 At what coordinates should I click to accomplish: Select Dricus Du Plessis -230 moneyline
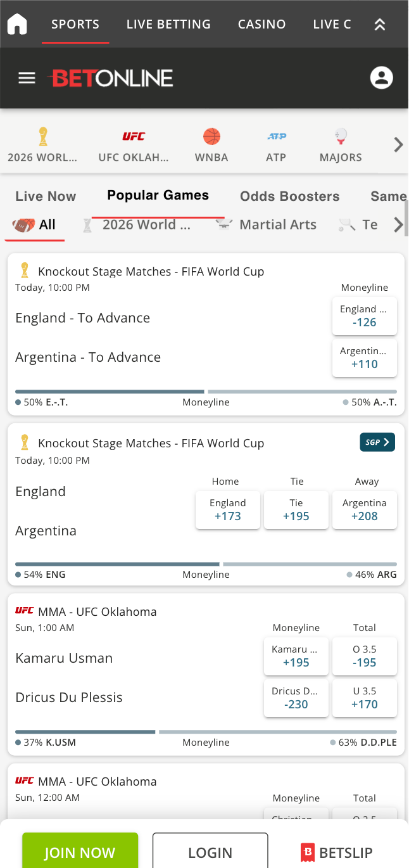[x=296, y=698]
